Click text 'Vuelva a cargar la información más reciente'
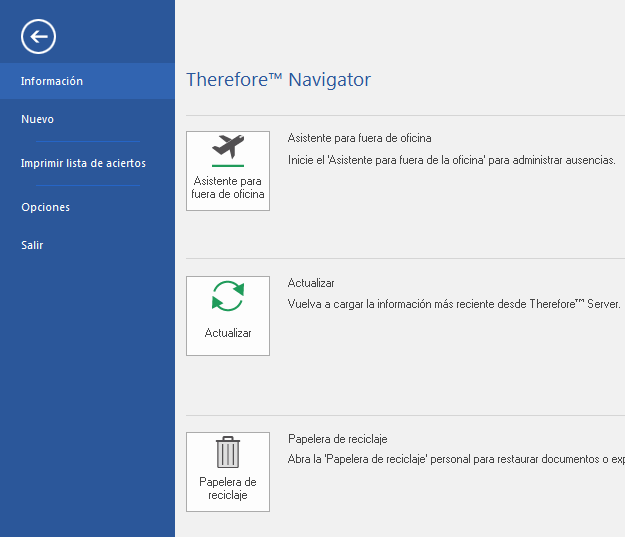 click(391, 304)
